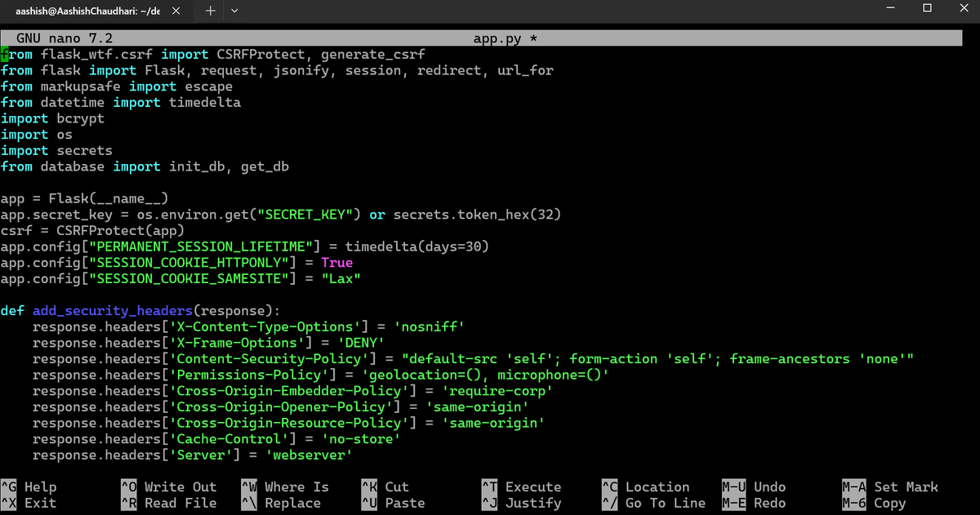Image resolution: width=980 pixels, height=515 pixels.
Task: Click frame-ancestors 'none' in the CSP string
Action: (817, 359)
